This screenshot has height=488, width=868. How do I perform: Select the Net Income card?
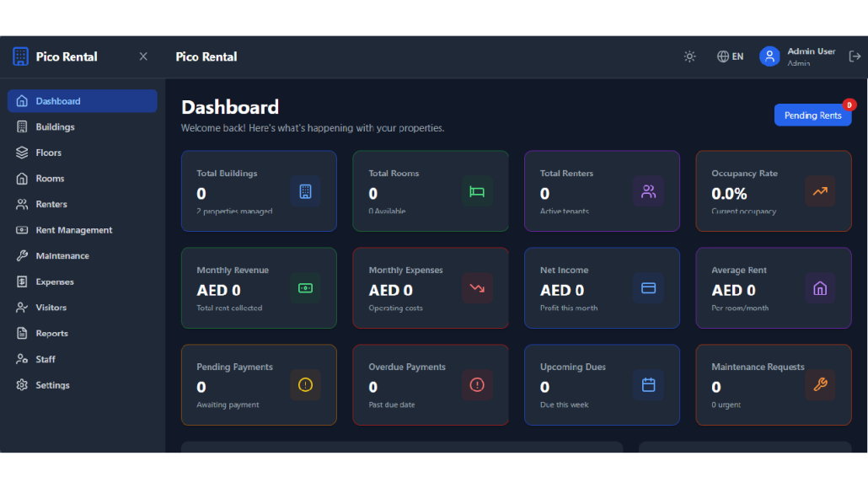coord(601,288)
